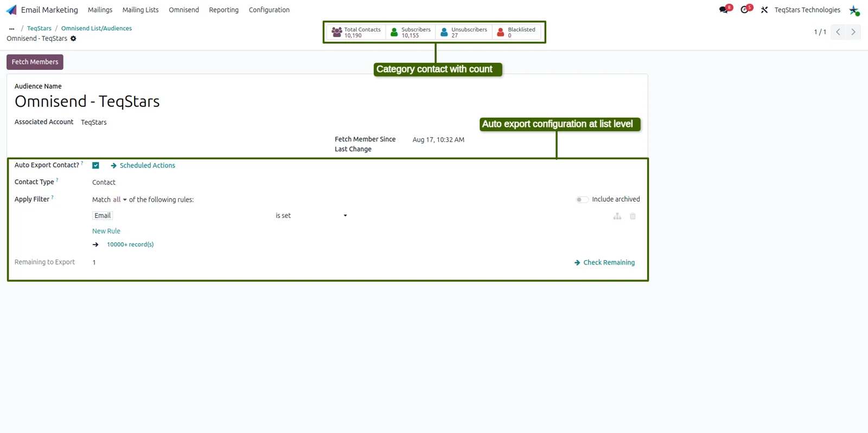
Task: Open the Scheduled Actions link
Action: (x=143, y=165)
